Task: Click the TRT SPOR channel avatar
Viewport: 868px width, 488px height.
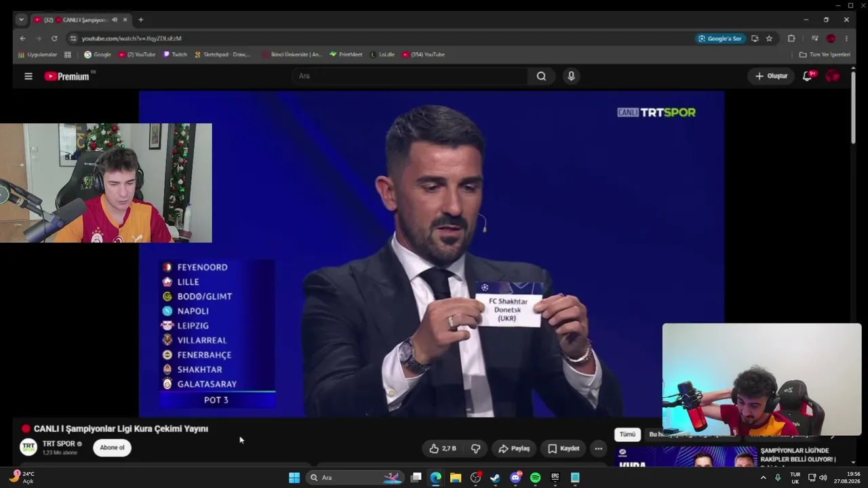Action: tap(28, 447)
